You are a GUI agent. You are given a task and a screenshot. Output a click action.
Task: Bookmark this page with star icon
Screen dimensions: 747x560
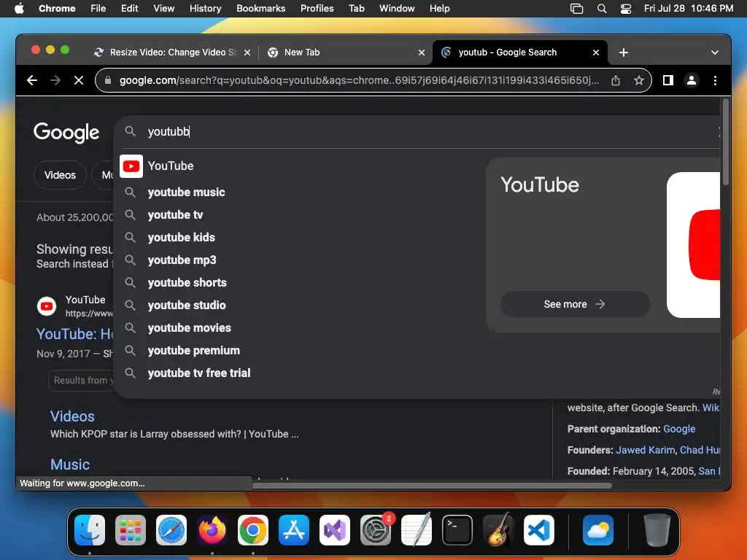point(639,80)
